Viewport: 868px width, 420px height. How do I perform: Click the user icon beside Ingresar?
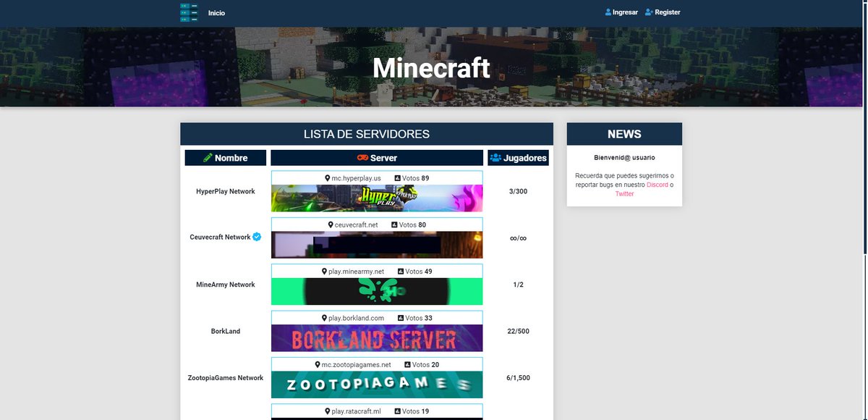tap(608, 12)
